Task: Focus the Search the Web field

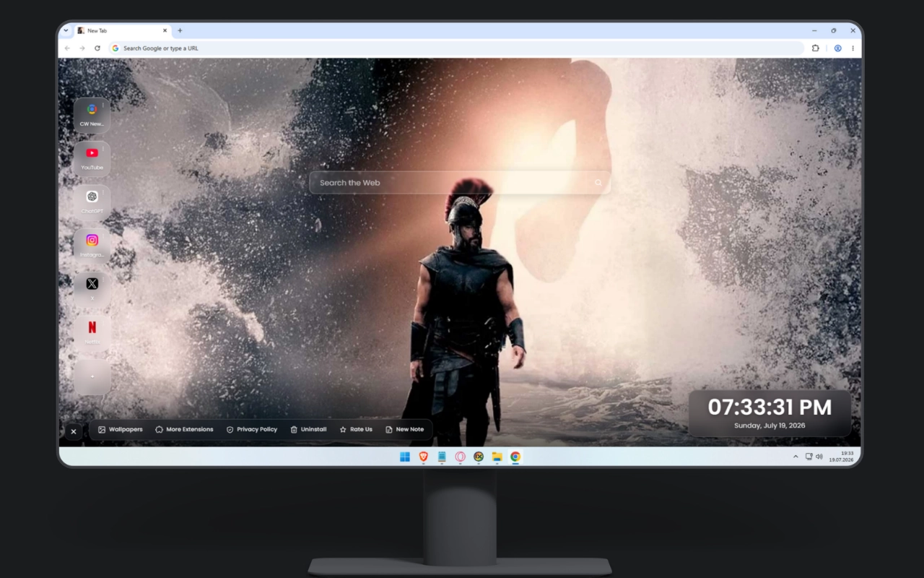Action: pos(460,183)
